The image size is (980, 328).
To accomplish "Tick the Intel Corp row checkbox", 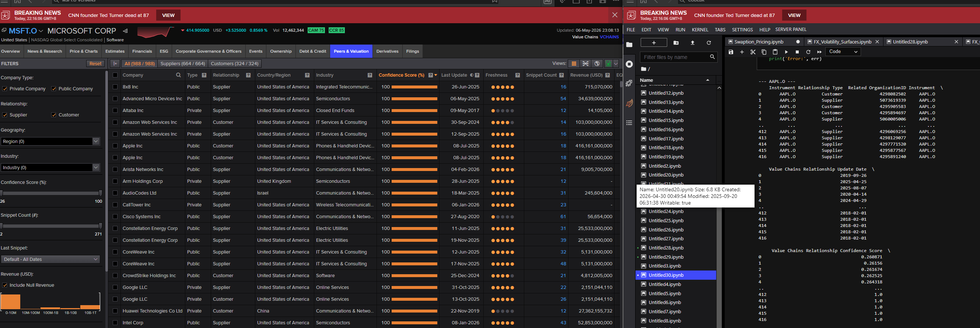I will pyautogui.click(x=115, y=323).
